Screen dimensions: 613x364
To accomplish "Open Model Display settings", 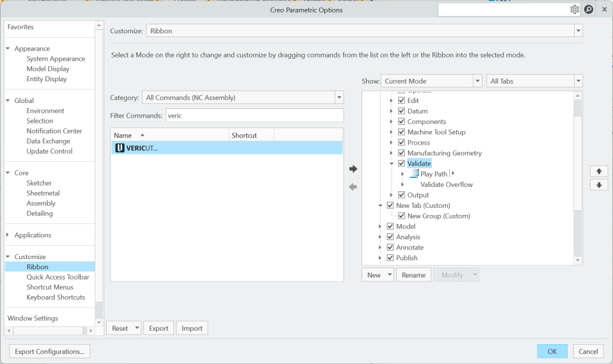I will point(48,69).
